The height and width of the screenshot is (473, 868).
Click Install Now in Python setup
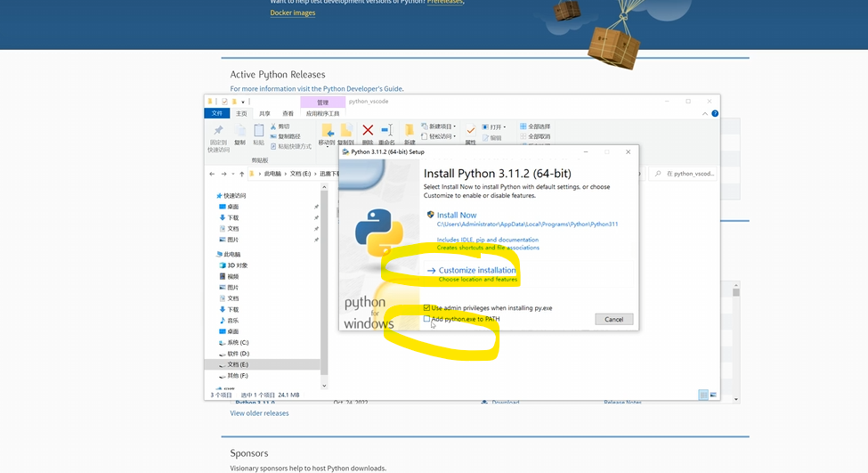(x=456, y=215)
